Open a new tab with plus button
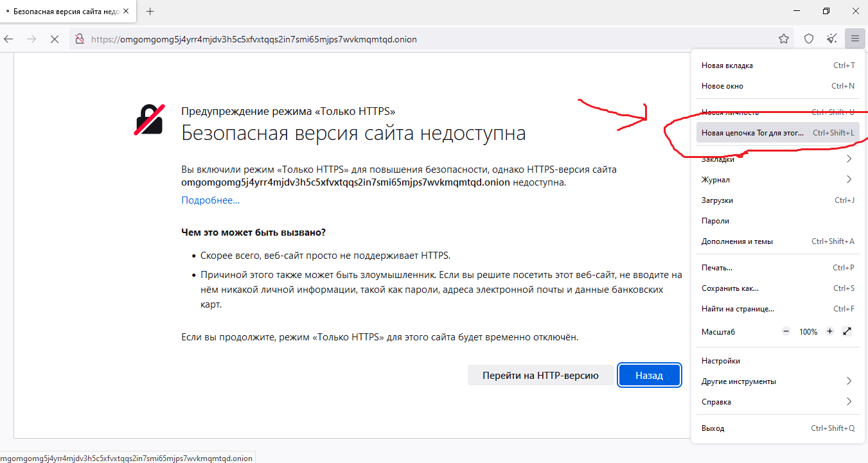 150,12
